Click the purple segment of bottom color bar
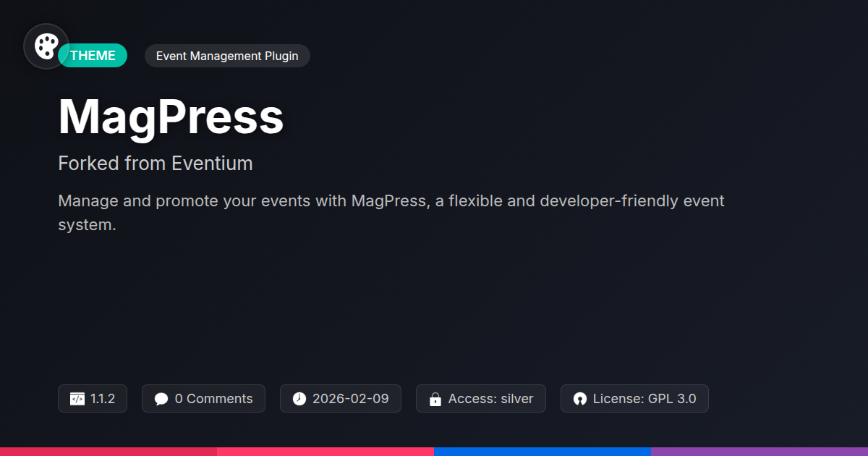868x456 pixels. click(x=759, y=452)
